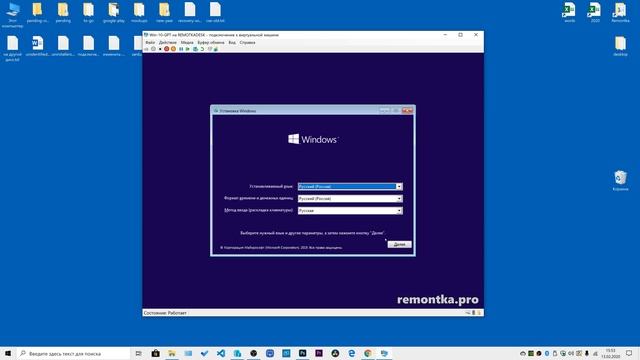This screenshot has width=640, height=360.
Task: Open the Буфер обмена menu
Action: 211,42
